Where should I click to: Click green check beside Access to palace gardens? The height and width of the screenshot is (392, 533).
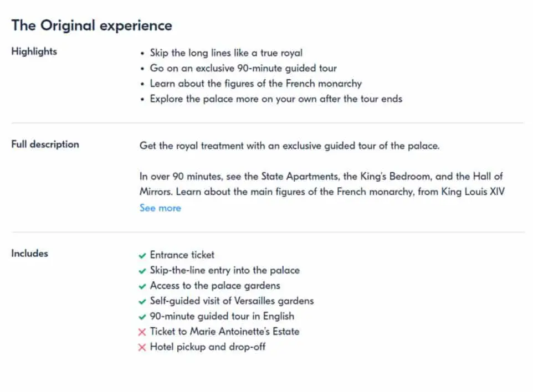[142, 286]
